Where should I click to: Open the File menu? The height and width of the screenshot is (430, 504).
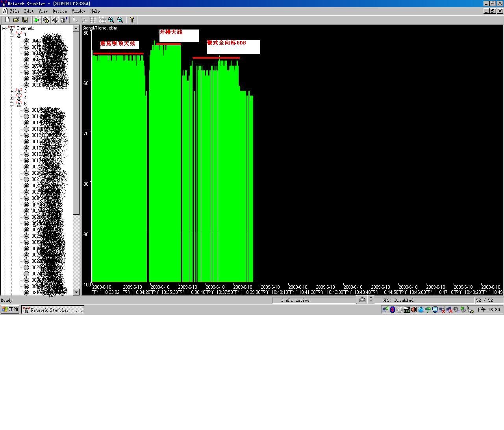15,11
